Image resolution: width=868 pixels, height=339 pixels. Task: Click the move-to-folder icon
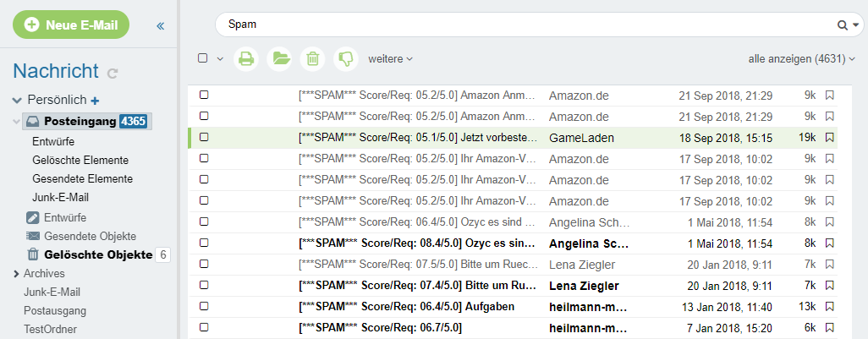pyautogui.click(x=279, y=58)
